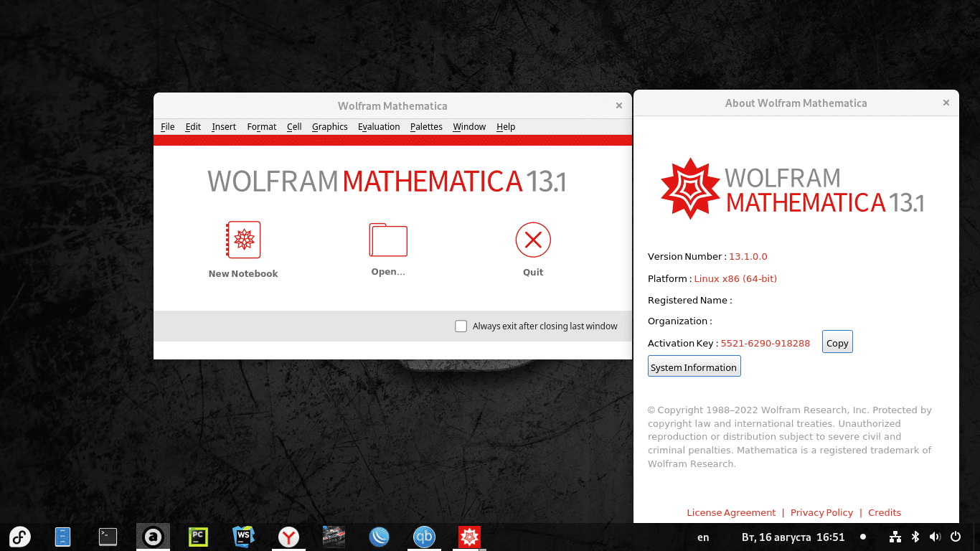Screen dimensions: 980x551
Task: Open the Cell menu
Action: click(x=294, y=126)
